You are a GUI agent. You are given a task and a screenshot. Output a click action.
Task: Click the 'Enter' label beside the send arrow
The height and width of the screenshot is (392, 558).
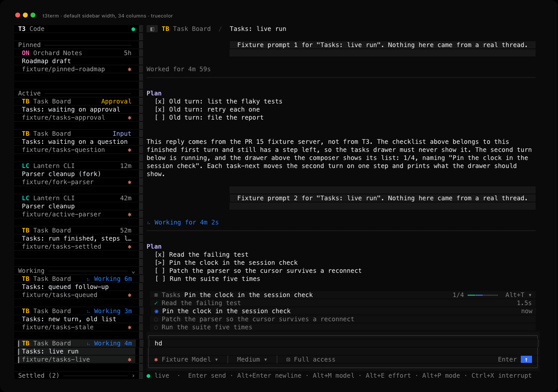[x=507, y=359]
